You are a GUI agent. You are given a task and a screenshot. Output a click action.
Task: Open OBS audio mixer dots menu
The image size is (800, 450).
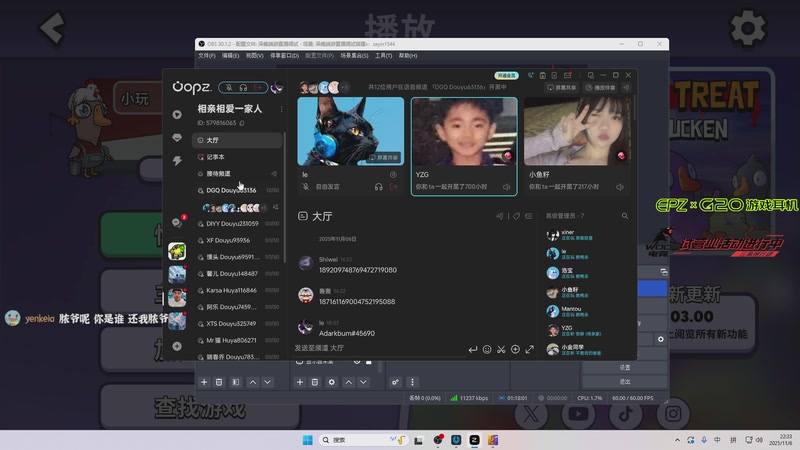point(412,382)
